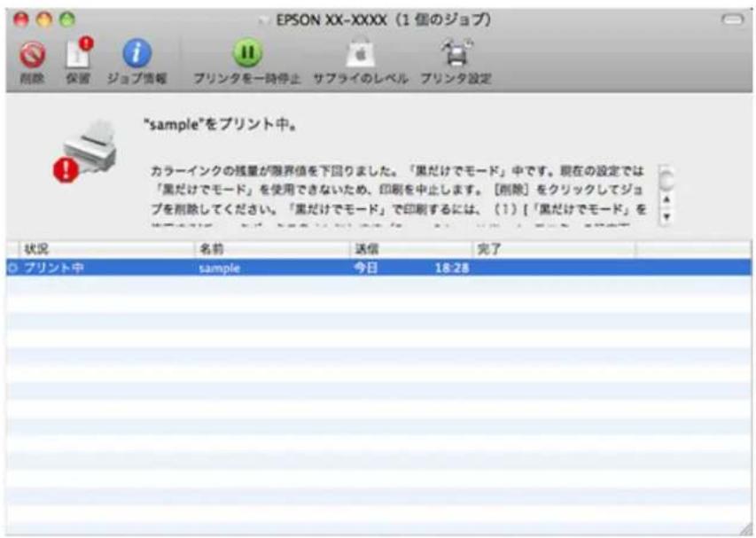Click the 削除 (Delete) job toolbar icon
The height and width of the screenshot is (538, 756).
tap(32, 54)
